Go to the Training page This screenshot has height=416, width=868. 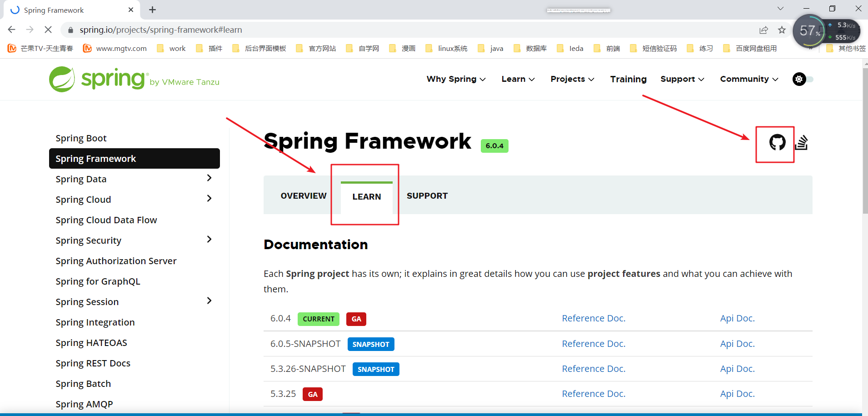pos(628,79)
